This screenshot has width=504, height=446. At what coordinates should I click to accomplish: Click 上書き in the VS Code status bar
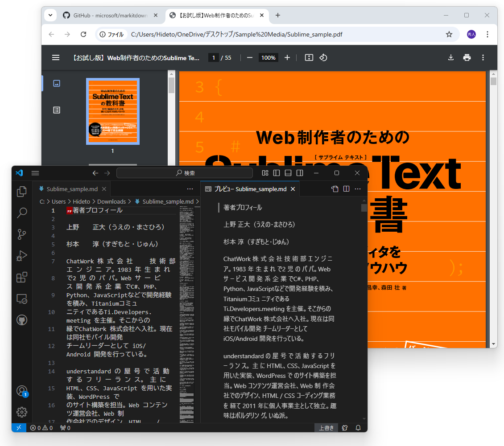coord(326,428)
